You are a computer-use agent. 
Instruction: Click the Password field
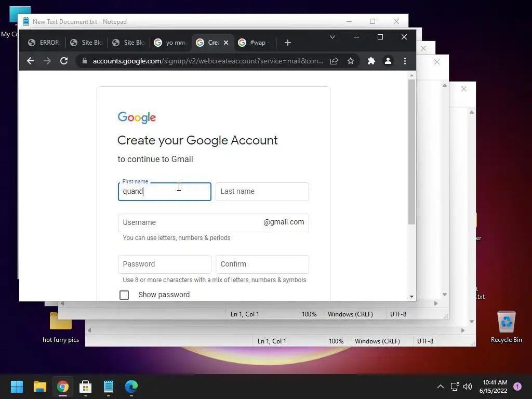click(x=165, y=264)
